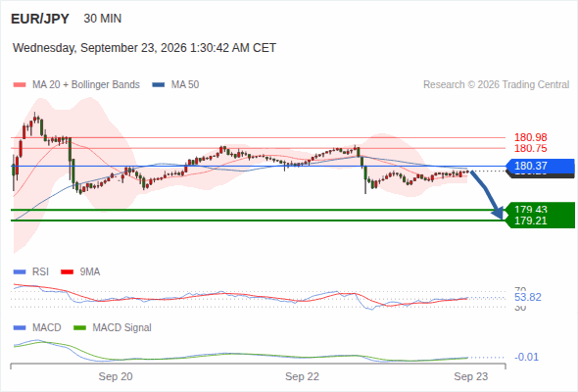The height and width of the screenshot is (392, 578).
Task: Click the green MACD Signal legend marker
Action: (79, 328)
